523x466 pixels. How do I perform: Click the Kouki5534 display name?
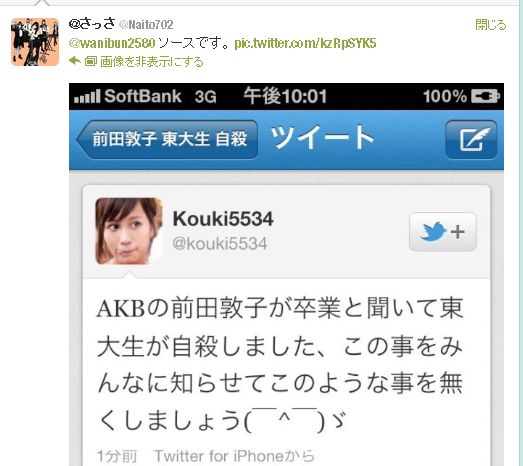click(x=223, y=219)
